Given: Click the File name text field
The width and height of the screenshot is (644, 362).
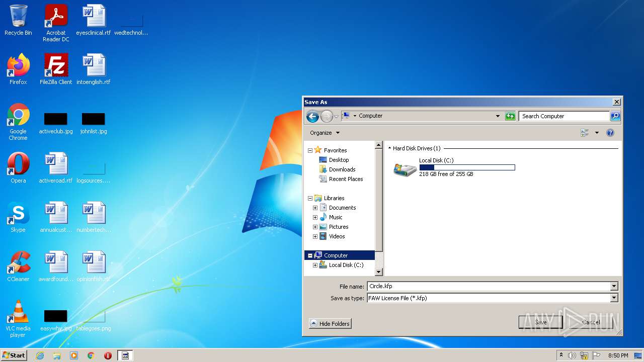Looking at the screenshot, I should tap(489, 286).
